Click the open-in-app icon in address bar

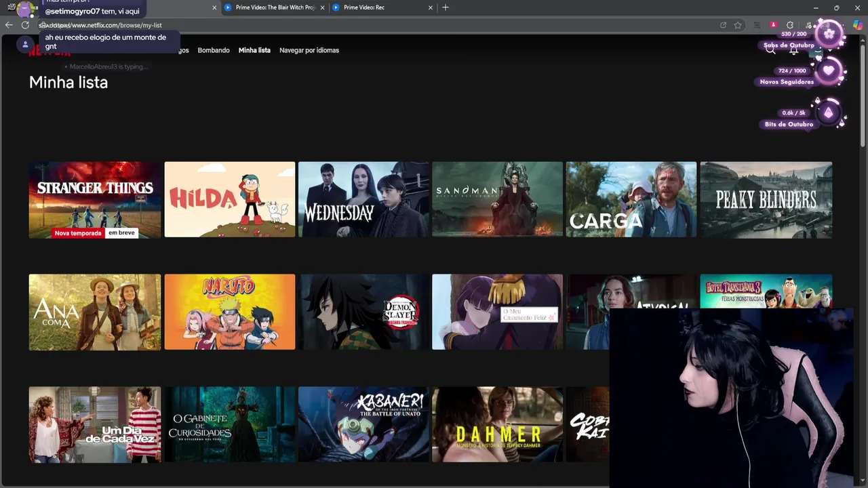(x=723, y=25)
